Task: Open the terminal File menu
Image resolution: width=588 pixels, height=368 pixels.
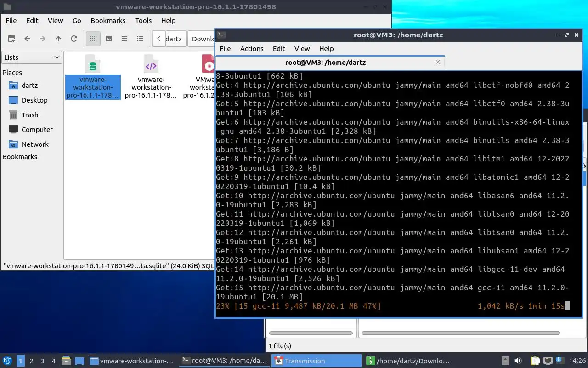Action: coord(225,49)
